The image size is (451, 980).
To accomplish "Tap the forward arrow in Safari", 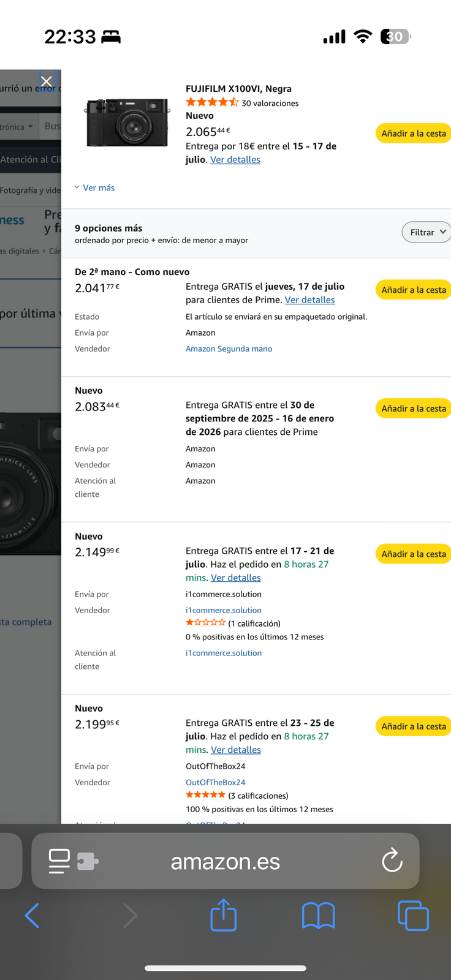I will (x=130, y=916).
